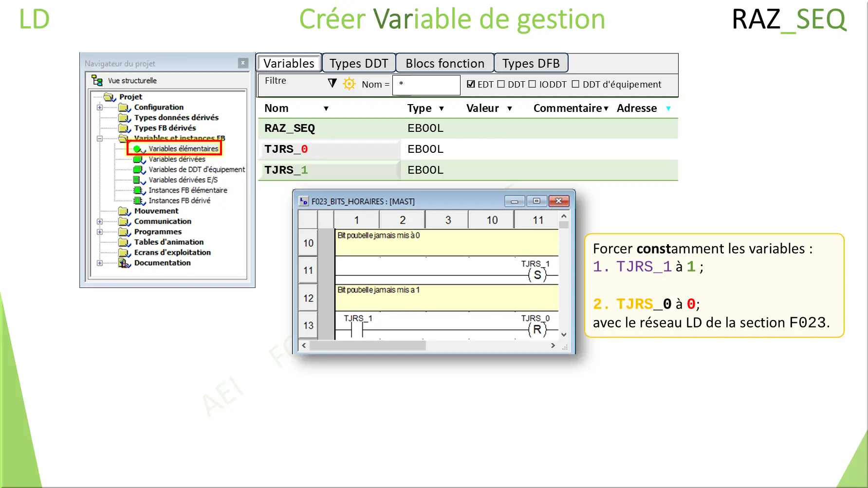
Task: Click the Commentaire column header
Action: tap(567, 108)
